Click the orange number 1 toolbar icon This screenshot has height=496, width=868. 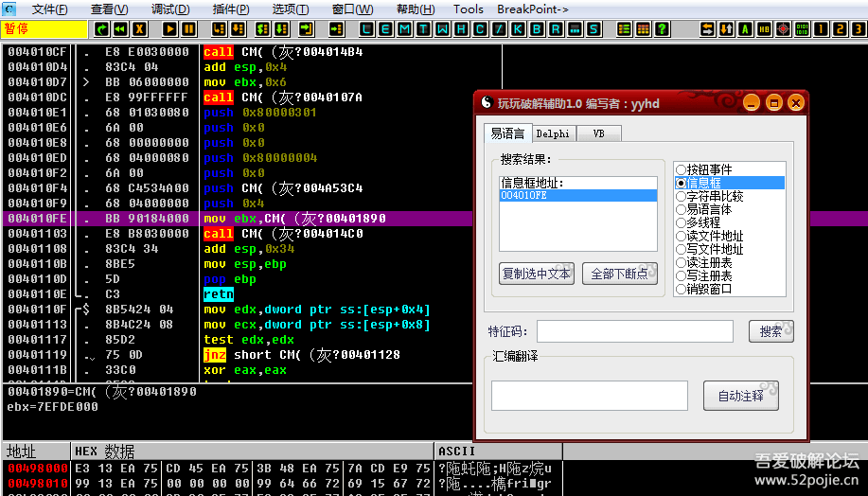tap(821, 28)
